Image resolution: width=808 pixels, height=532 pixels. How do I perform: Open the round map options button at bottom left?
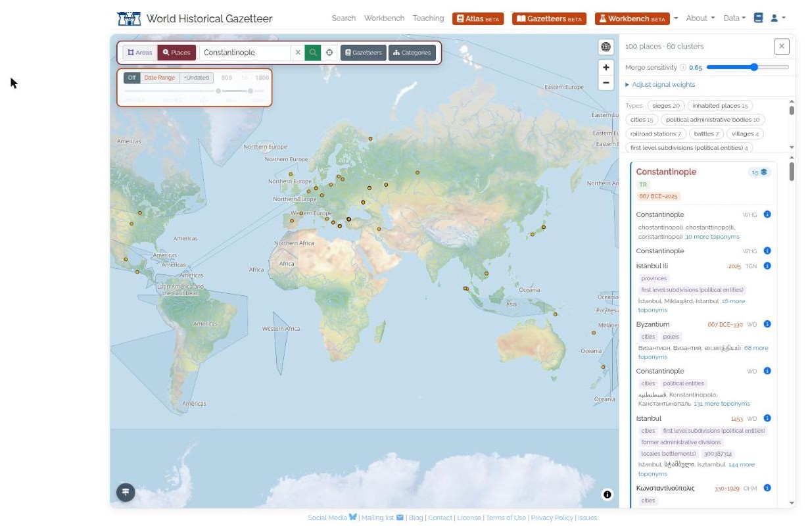tap(126, 493)
